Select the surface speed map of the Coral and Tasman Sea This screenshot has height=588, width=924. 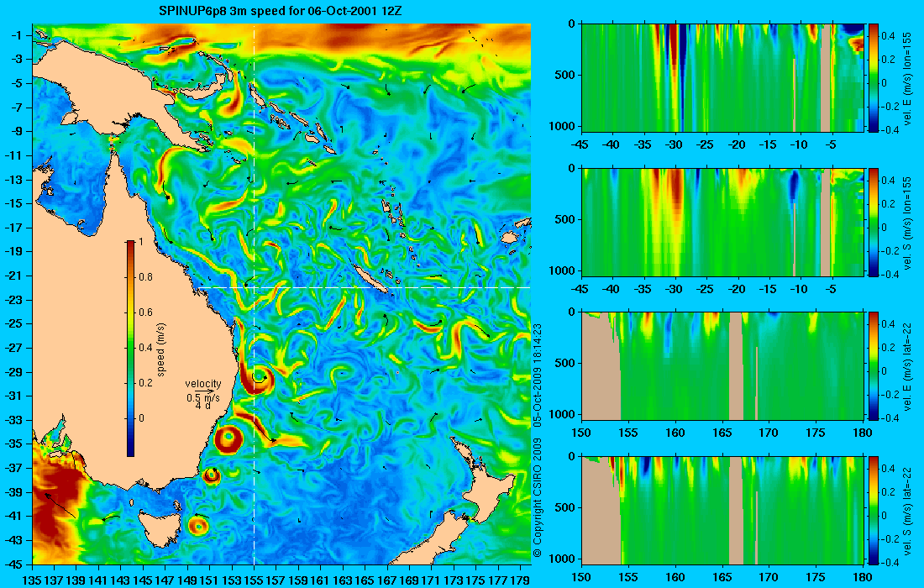click(x=281, y=294)
